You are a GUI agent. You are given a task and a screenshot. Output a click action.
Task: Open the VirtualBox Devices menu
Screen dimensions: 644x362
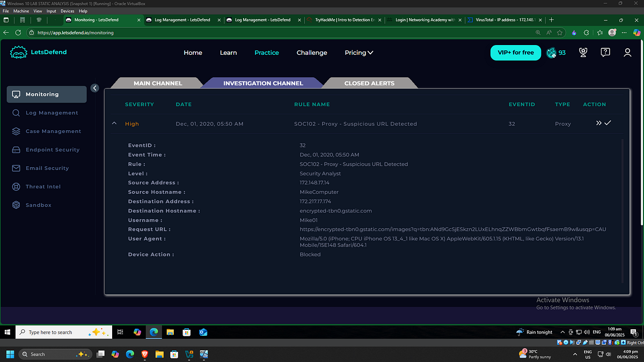(68, 11)
